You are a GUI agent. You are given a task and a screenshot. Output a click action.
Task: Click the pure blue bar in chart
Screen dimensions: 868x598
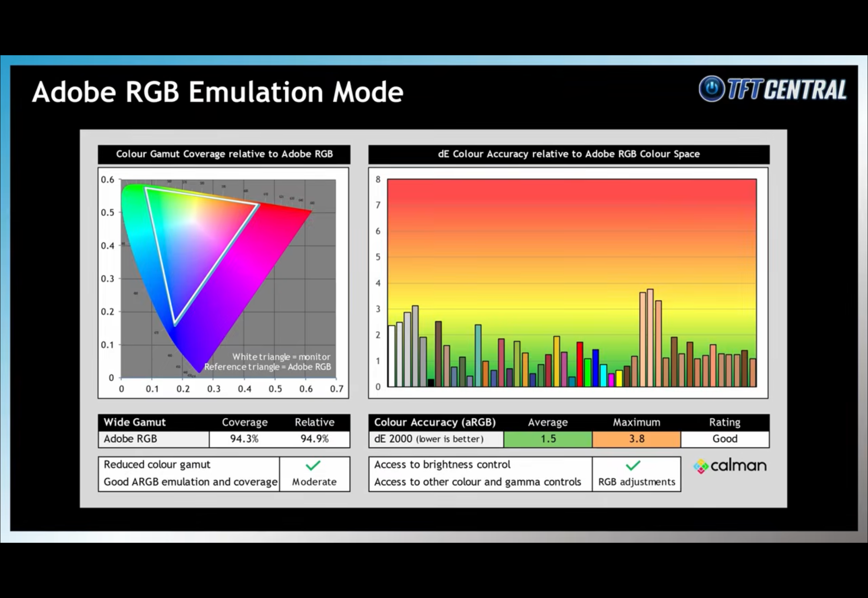(x=595, y=368)
